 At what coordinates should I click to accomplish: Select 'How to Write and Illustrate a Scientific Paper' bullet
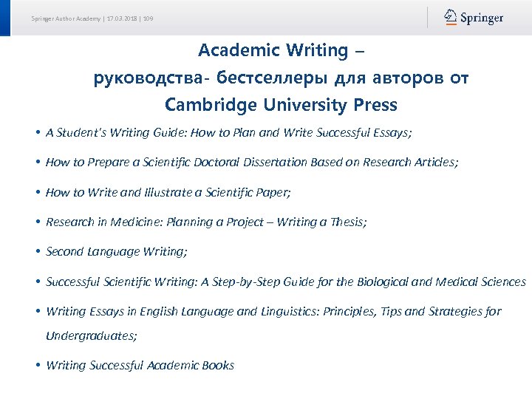(x=168, y=192)
